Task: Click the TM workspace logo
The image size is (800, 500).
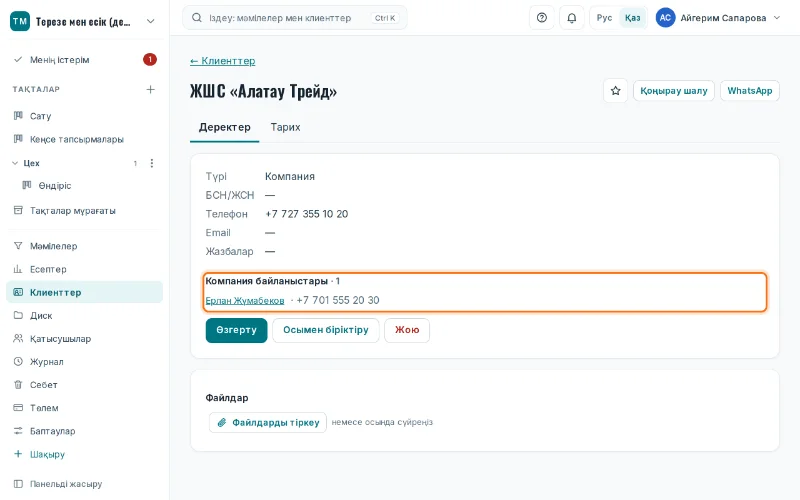Action: coord(20,21)
